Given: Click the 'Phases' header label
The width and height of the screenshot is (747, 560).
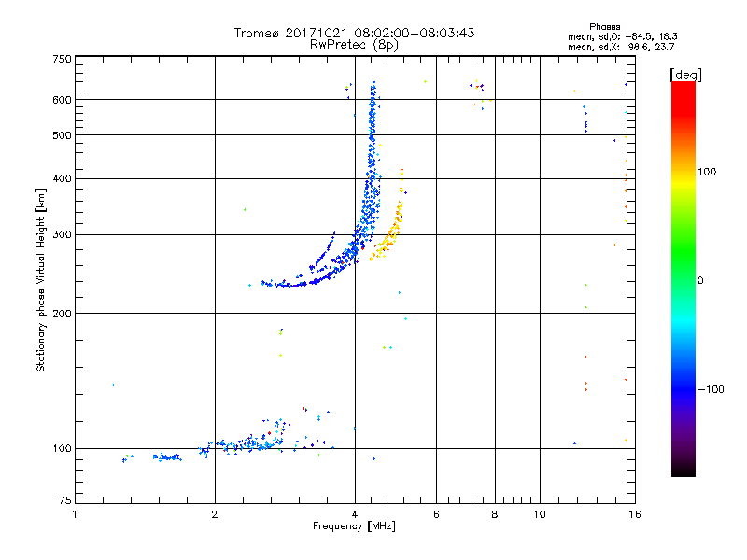Looking at the screenshot, I should point(604,27).
